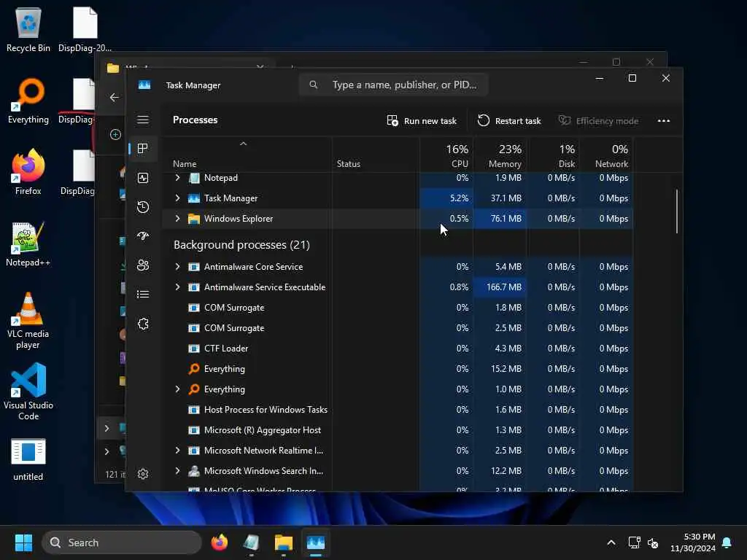Open the Services page in sidebar
This screenshot has width=747, height=560.
143,324
